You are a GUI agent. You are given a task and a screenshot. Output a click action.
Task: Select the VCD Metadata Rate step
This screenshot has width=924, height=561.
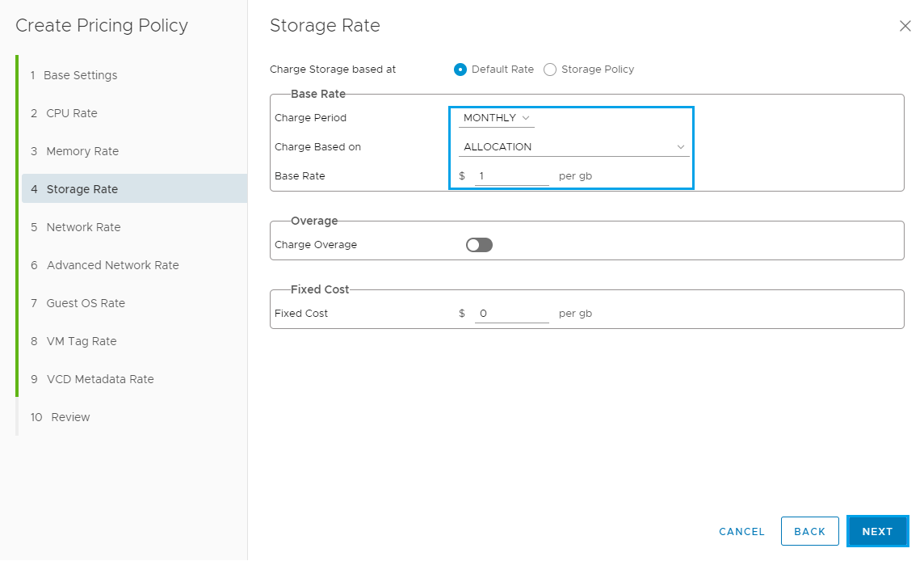point(100,379)
